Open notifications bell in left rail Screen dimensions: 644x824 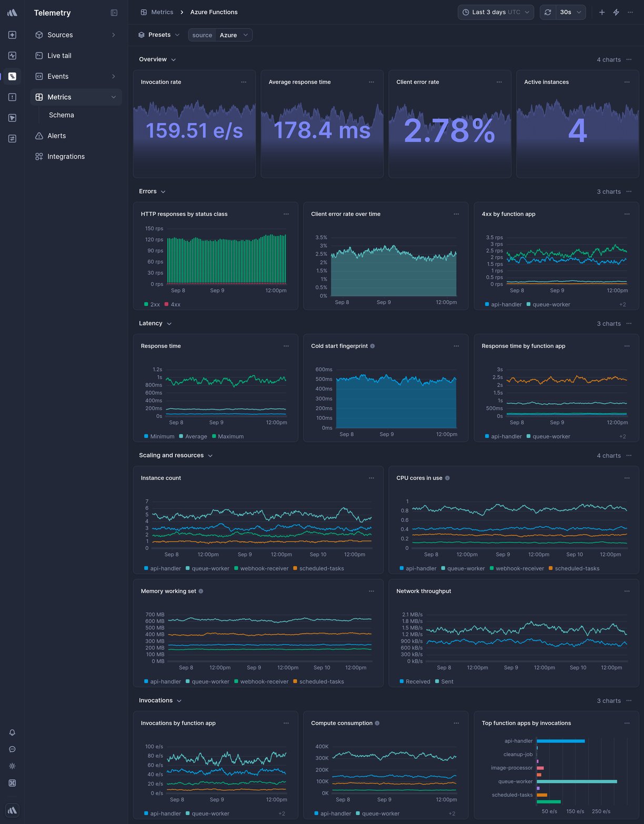(12, 732)
